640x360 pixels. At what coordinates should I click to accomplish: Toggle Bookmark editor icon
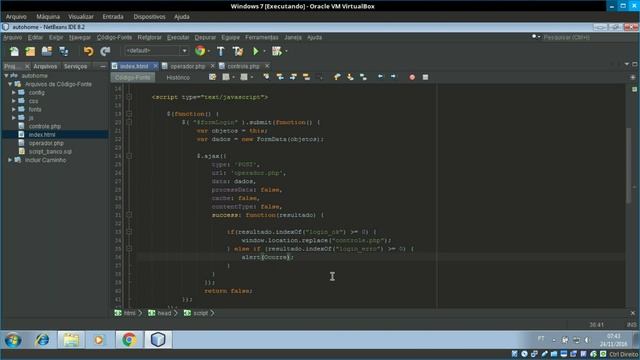(363, 77)
